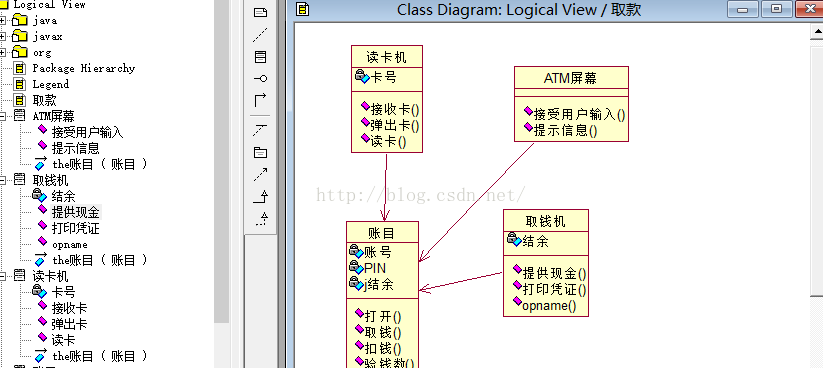Click opname() in 取钱机 class box

tap(549, 305)
